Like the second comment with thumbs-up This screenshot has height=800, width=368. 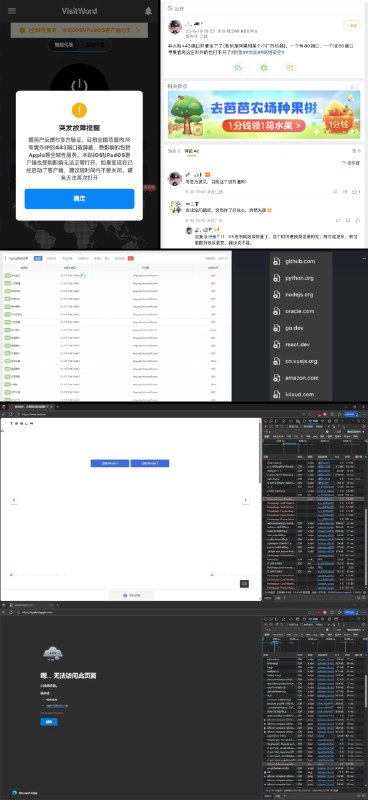[357, 220]
